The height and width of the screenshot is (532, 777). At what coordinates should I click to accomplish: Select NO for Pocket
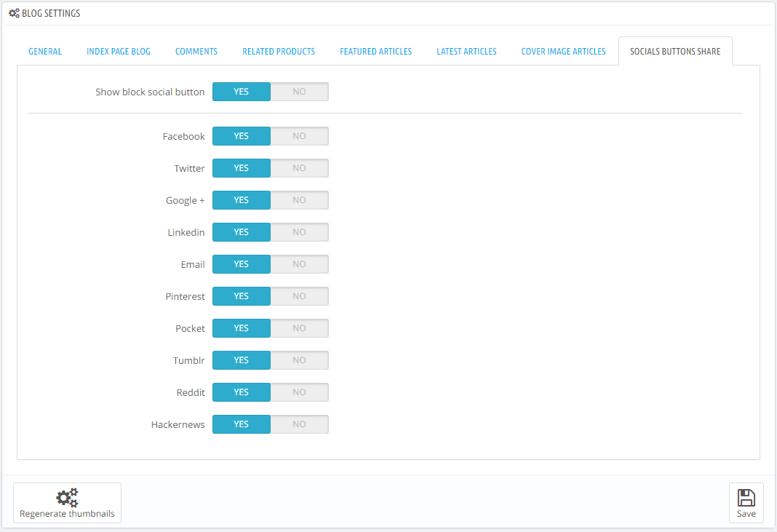pyautogui.click(x=299, y=328)
